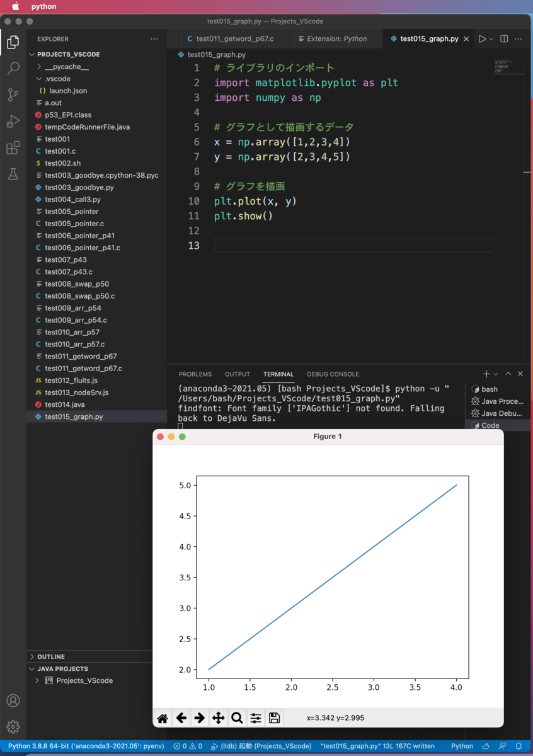Image resolution: width=533 pixels, height=756 pixels.
Task: Select the bash terminal in list
Action: tap(498, 389)
